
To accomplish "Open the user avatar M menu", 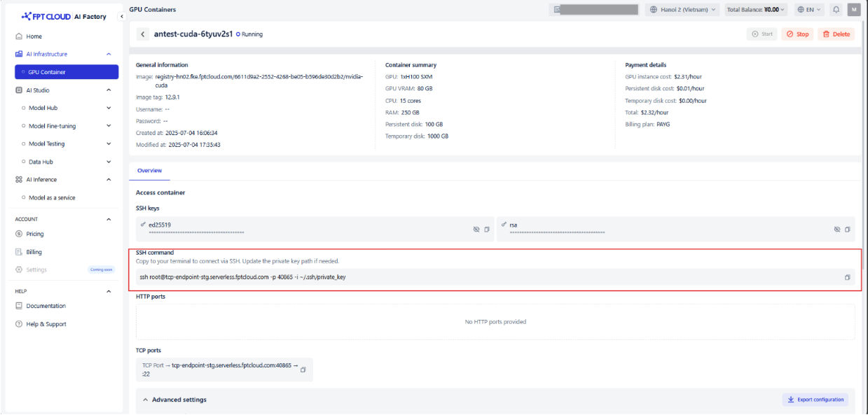I will (853, 10).
